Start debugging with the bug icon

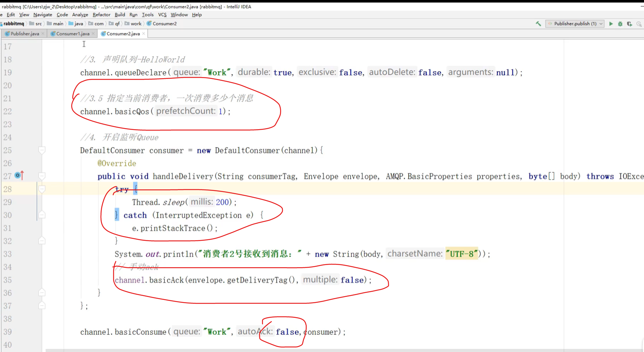(620, 23)
